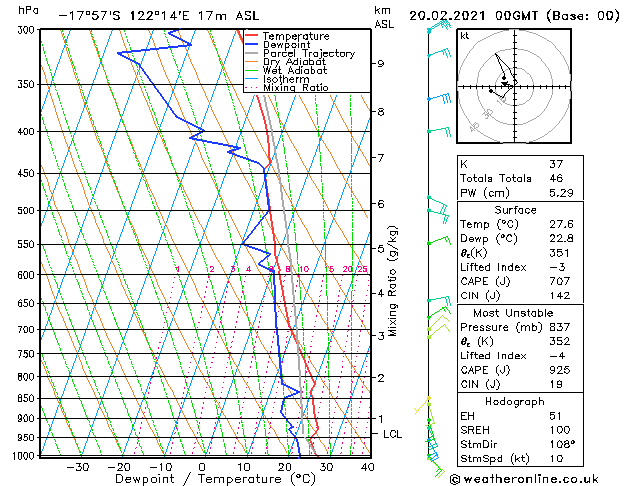
Task: Click the Dry Adiabat legend entry
Action: click(x=294, y=62)
